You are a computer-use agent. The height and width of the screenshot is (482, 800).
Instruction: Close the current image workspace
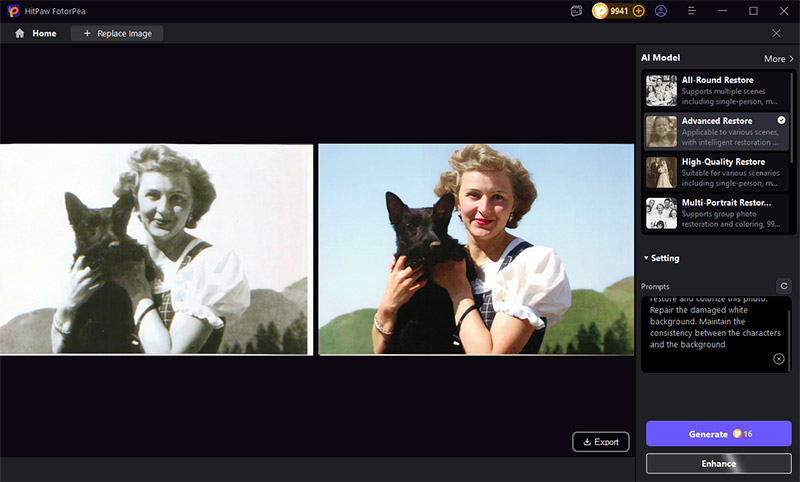click(x=776, y=33)
